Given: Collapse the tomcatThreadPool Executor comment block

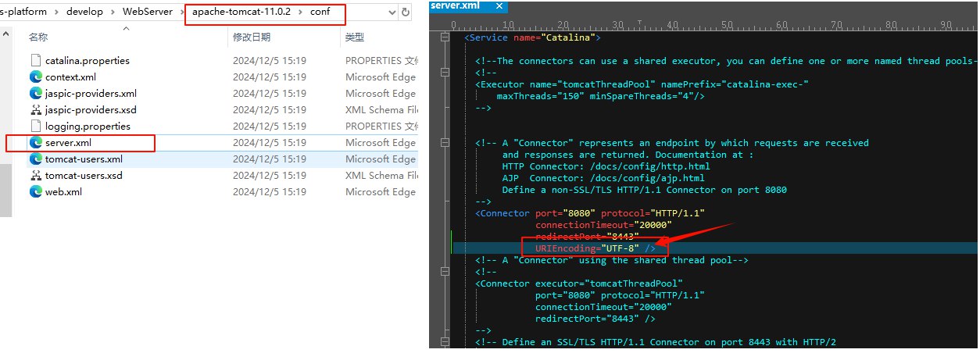Looking at the screenshot, I should coord(445,72).
